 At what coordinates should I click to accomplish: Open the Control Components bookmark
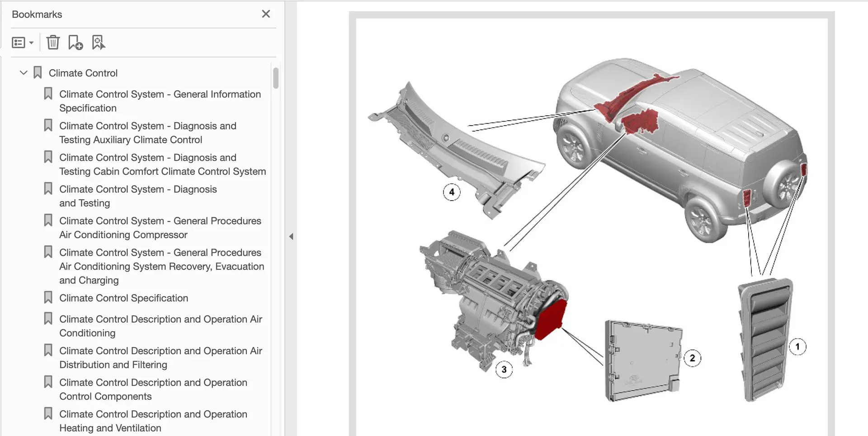pos(153,389)
